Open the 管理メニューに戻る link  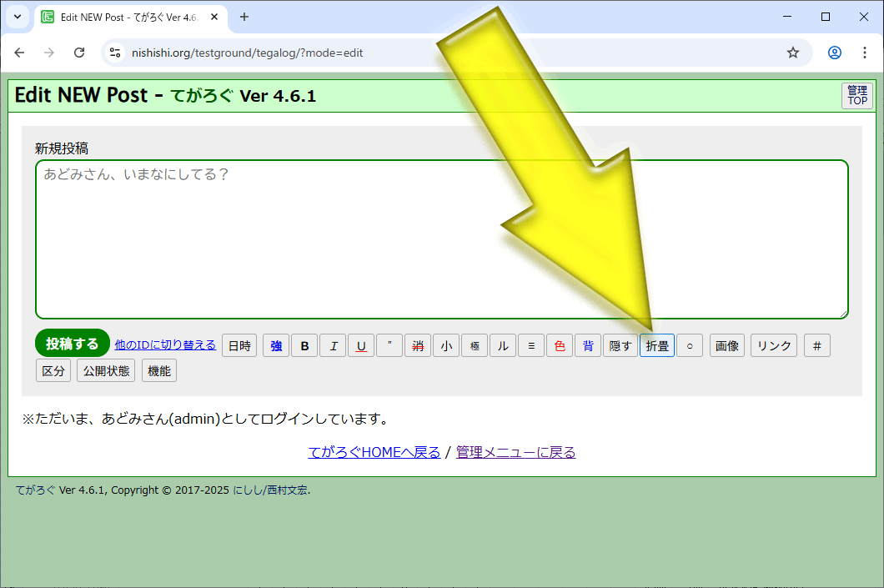click(x=516, y=452)
